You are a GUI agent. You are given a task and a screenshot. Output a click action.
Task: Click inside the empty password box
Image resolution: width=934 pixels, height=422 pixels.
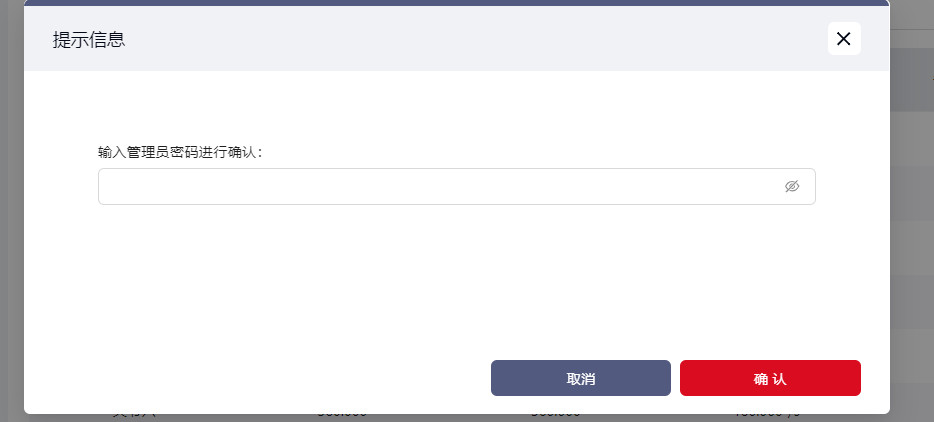440,186
